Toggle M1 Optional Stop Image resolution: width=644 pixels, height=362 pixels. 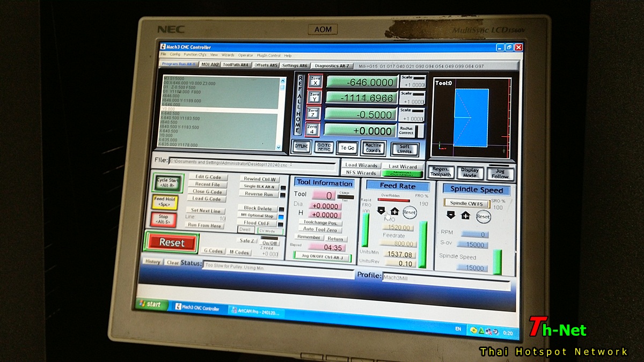pyautogui.click(x=257, y=216)
